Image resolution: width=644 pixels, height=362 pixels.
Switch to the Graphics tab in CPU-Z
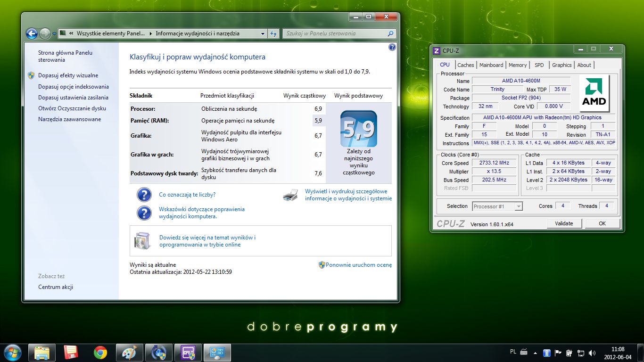561,65
